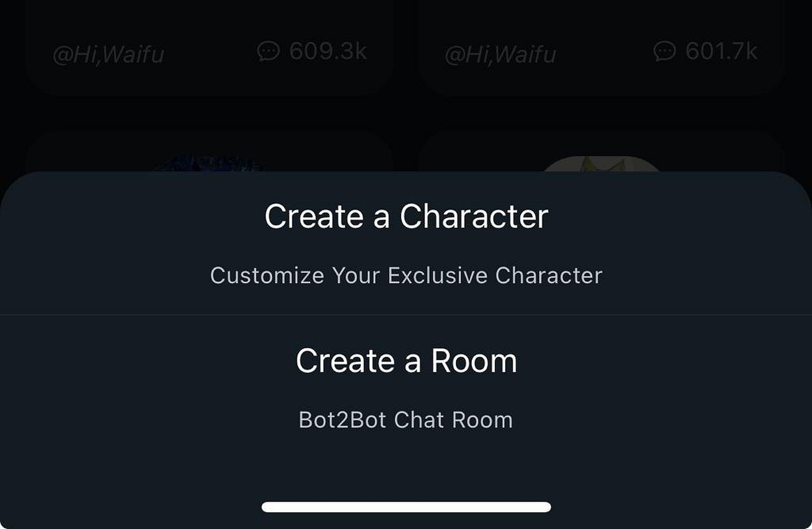
Task: Dismiss the bottom sheet modal
Action: (406, 89)
